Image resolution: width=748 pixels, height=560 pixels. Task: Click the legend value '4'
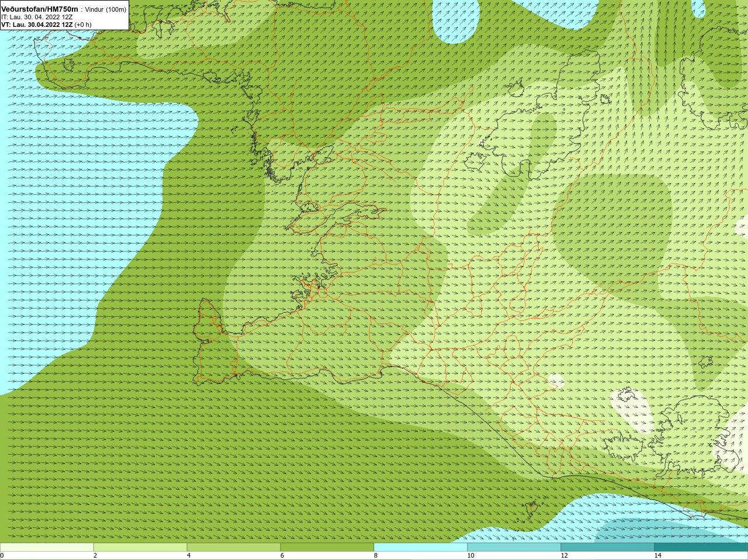tap(189, 555)
